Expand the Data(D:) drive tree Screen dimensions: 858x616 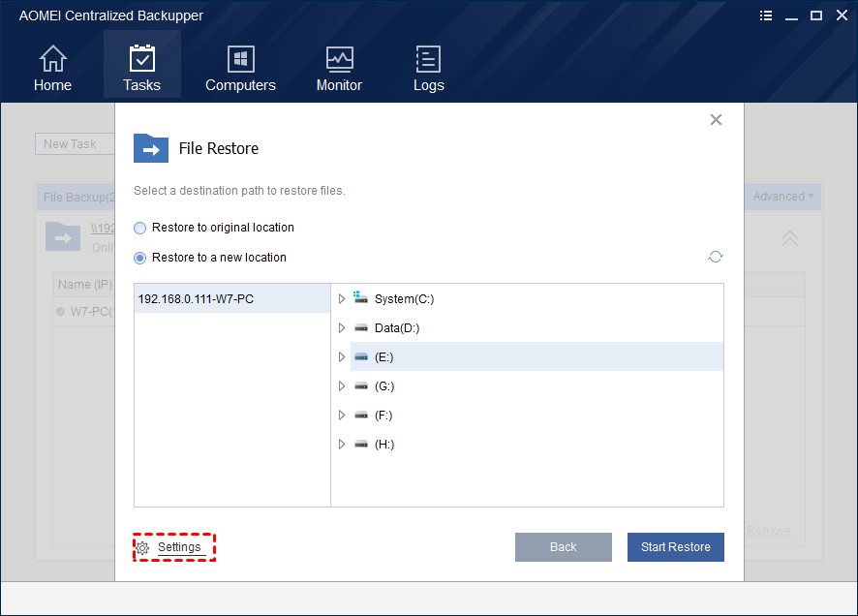pos(342,327)
